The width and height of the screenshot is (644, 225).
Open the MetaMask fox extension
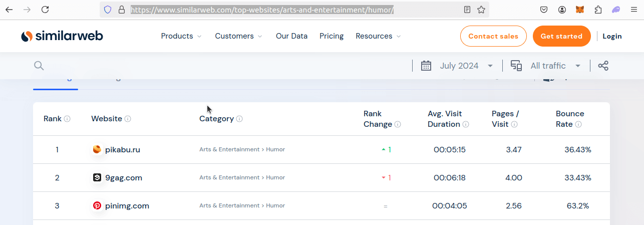tap(580, 10)
